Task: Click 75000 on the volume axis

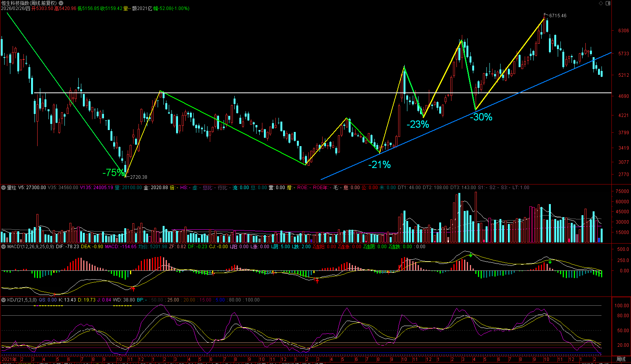Action: (622, 191)
